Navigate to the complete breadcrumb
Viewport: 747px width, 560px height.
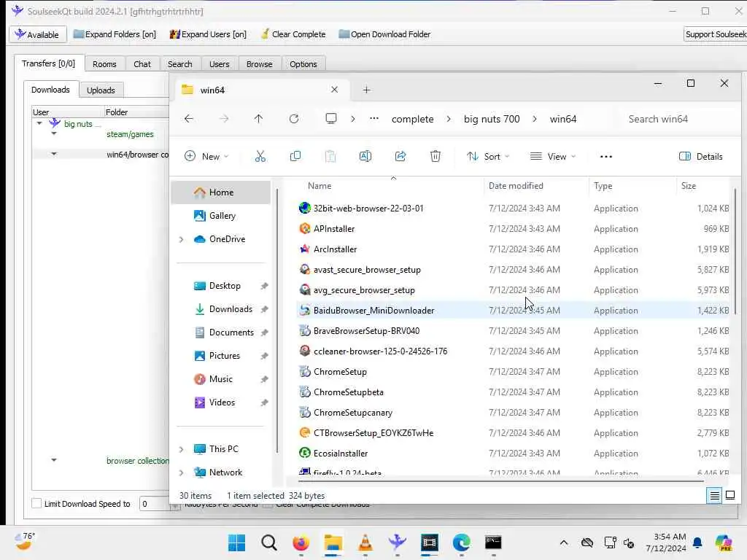(x=413, y=119)
